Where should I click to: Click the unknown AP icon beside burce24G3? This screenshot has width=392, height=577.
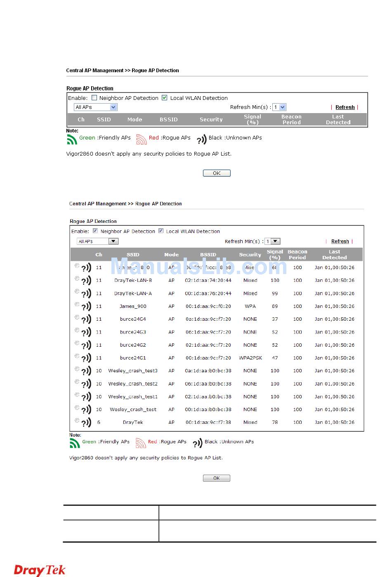86,332
